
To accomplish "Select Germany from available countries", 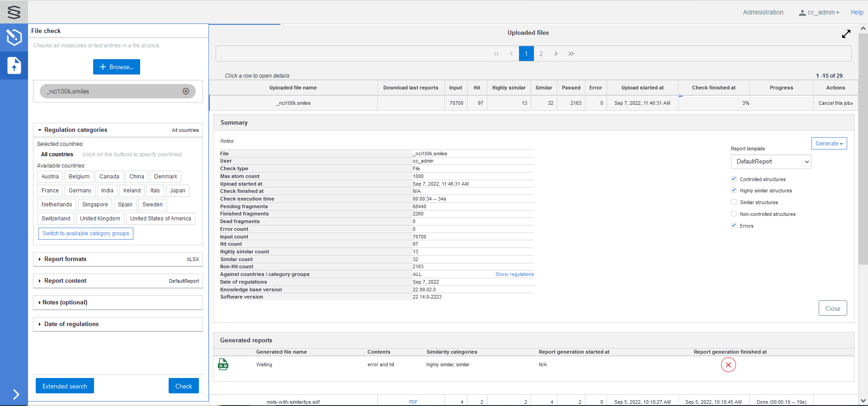I will click(80, 191).
